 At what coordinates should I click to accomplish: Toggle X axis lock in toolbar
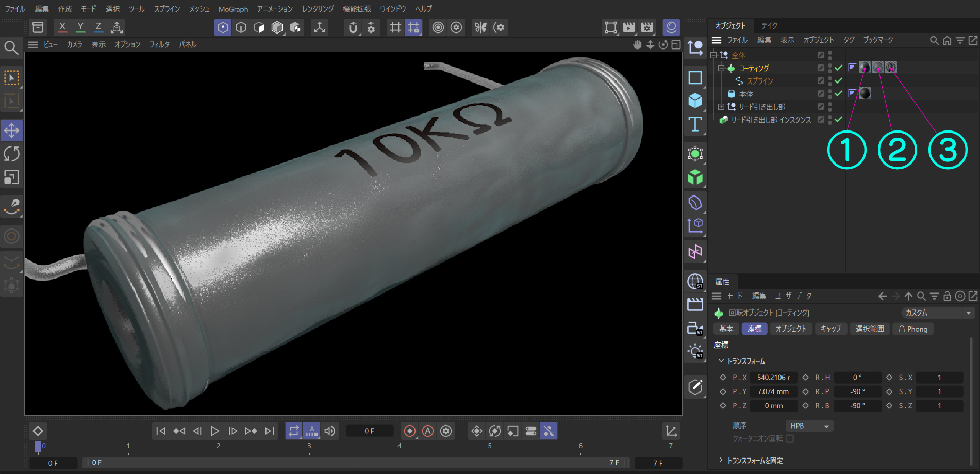tap(62, 27)
